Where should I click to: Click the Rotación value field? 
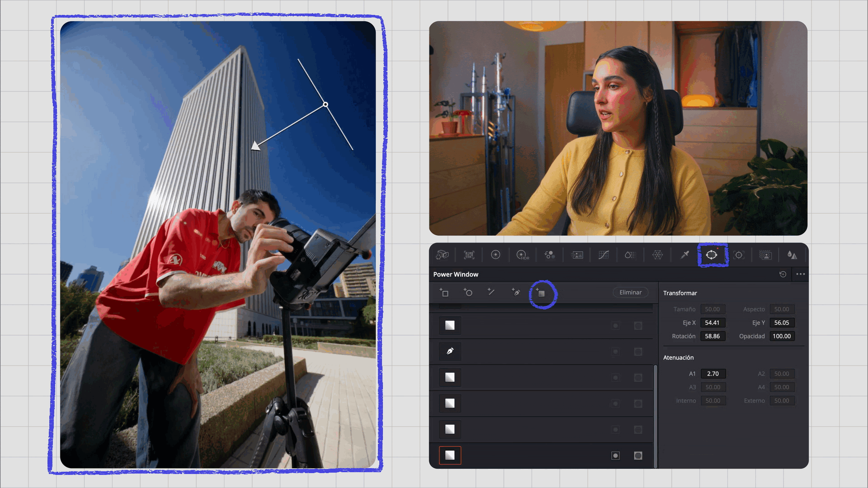pyautogui.click(x=712, y=336)
